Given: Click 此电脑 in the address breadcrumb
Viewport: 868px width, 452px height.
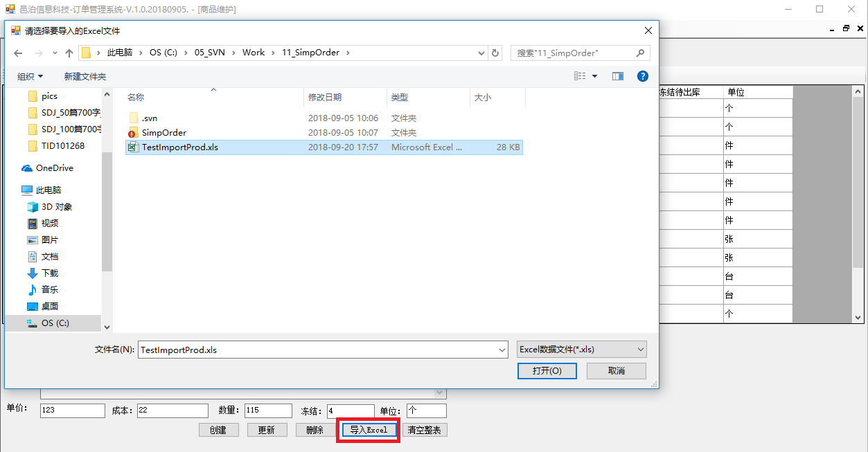Looking at the screenshot, I should (x=120, y=53).
